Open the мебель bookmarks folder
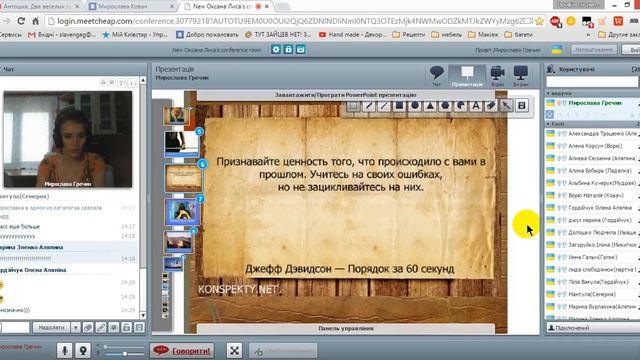The width and height of the screenshot is (640, 360). [x=446, y=35]
